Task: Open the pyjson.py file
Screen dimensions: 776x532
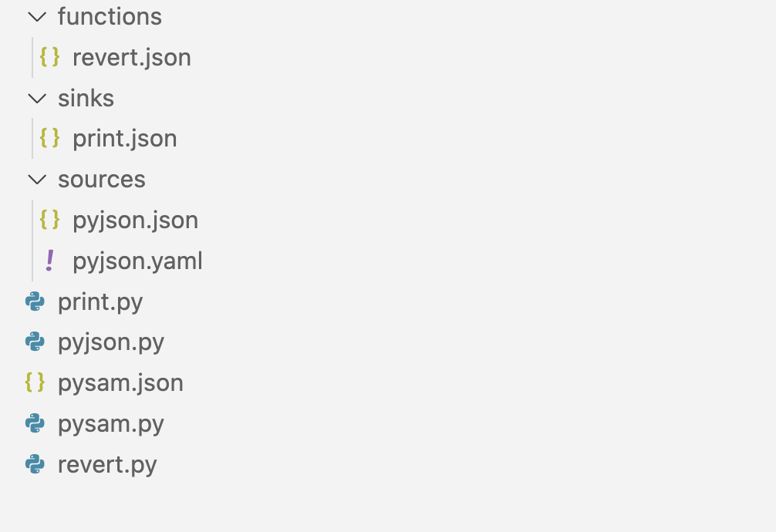Action: click(x=110, y=342)
